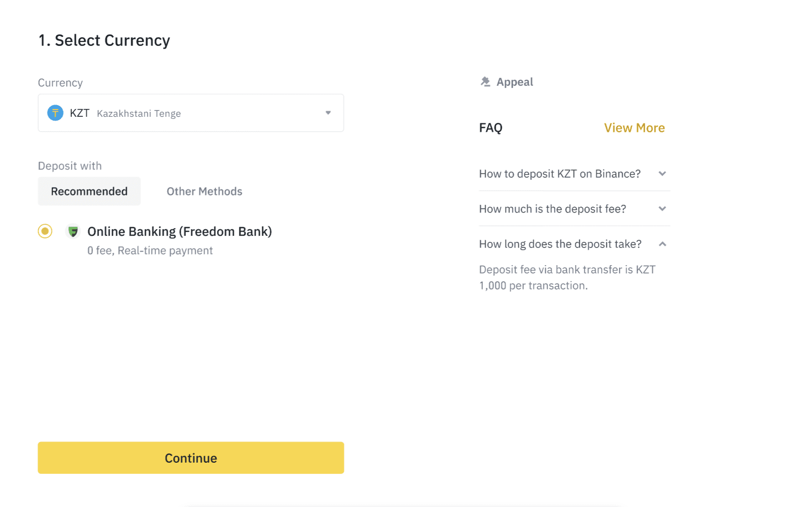Click the Appeal gavel icon

tap(485, 82)
